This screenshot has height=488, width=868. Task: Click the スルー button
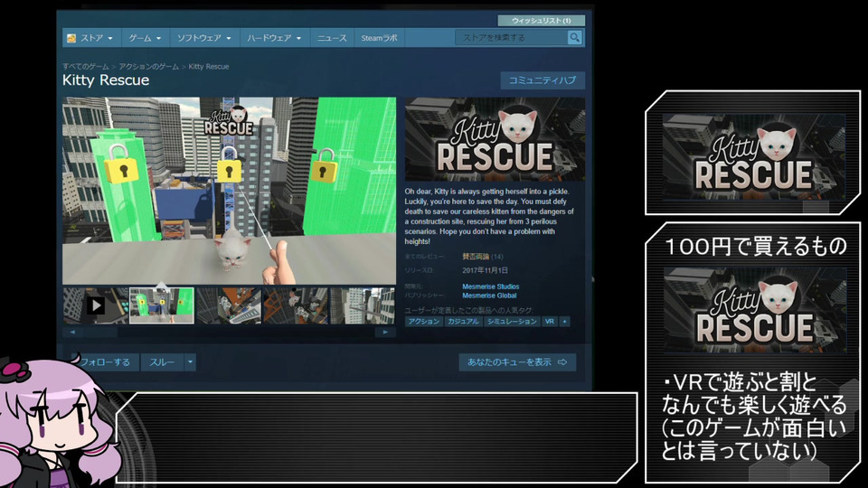click(162, 362)
